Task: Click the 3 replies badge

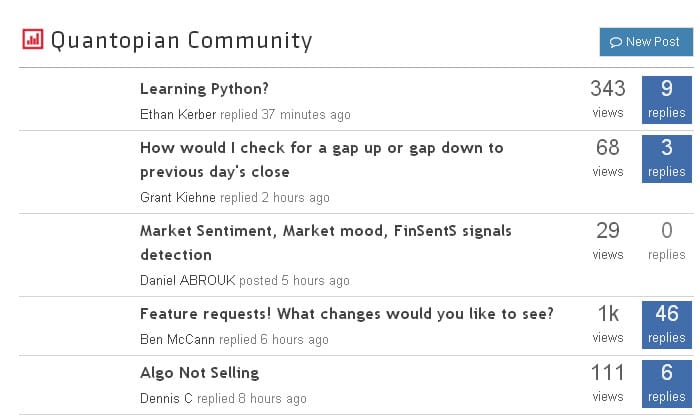Action: 666,158
